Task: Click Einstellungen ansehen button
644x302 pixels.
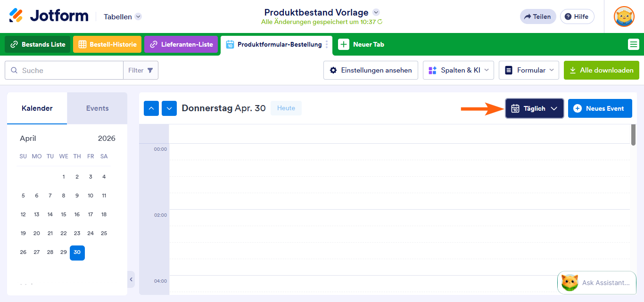Action: click(x=371, y=70)
